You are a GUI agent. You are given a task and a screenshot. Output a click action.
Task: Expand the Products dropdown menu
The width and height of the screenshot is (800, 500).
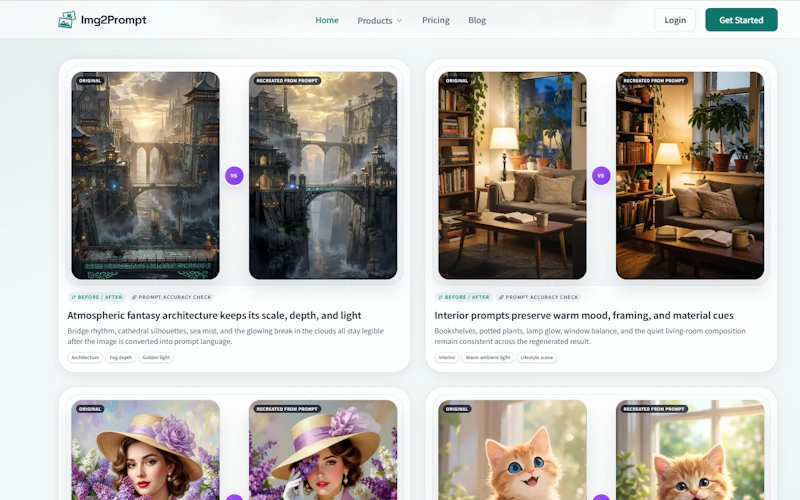380,20
